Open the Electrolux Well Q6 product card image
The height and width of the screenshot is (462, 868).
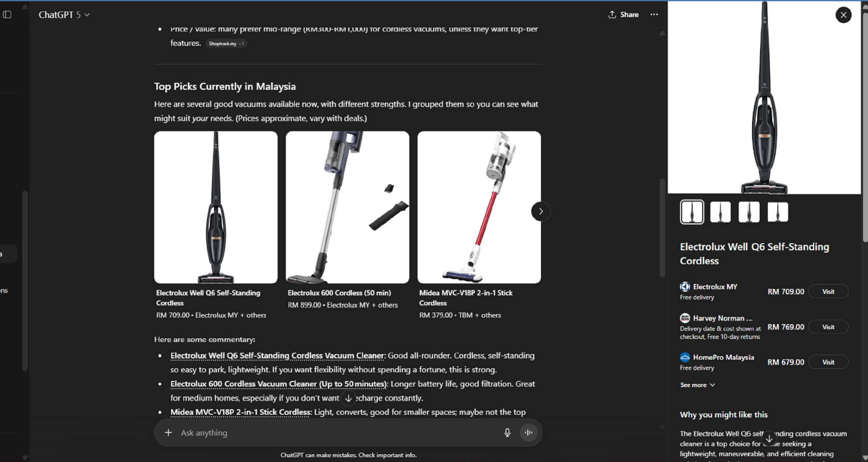click(216, 207)
